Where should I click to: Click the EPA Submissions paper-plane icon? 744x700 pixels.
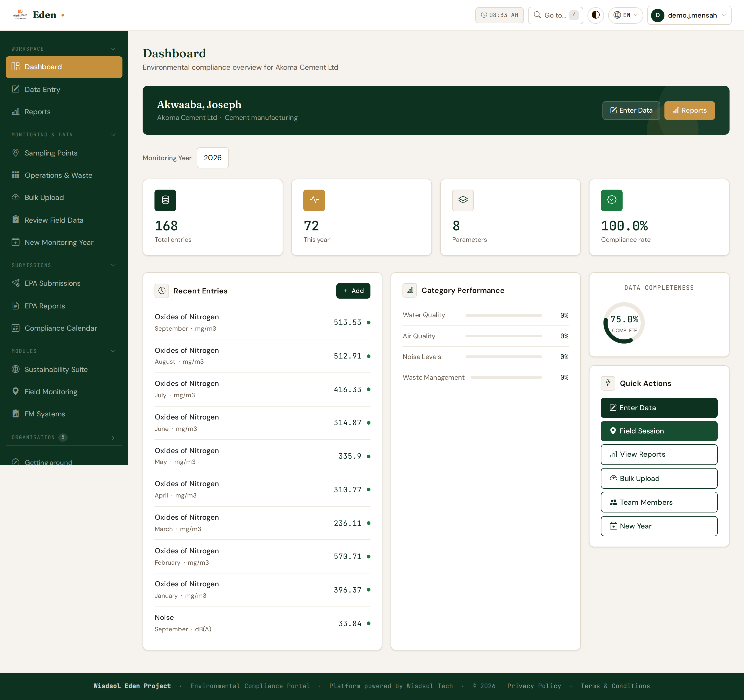(15, 283)
